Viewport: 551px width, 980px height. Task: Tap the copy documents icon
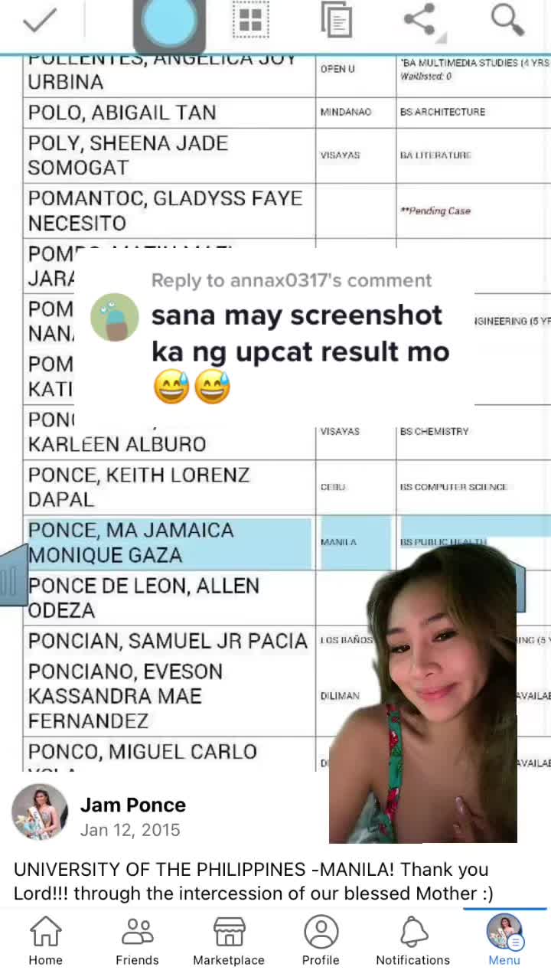tap(336, 20)
